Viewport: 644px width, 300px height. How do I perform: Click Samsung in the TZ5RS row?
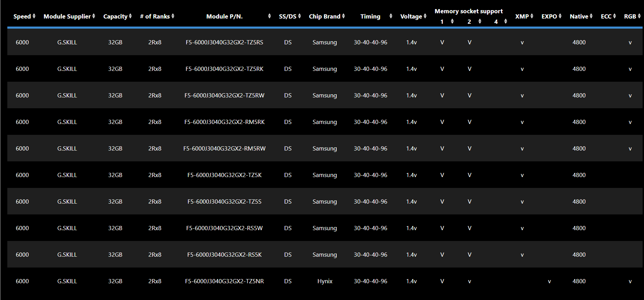325,42
